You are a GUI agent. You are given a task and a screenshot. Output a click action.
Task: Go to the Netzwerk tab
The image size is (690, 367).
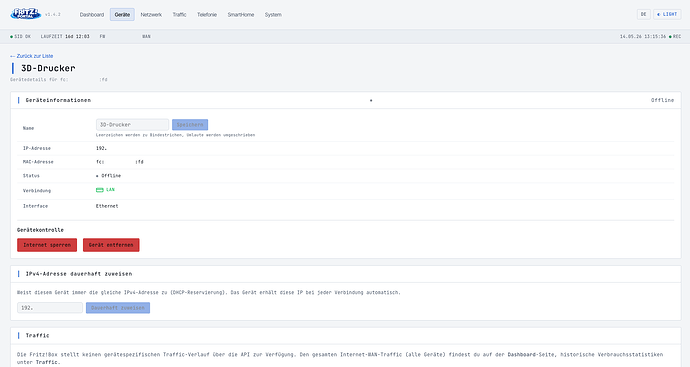click(151, 15)
